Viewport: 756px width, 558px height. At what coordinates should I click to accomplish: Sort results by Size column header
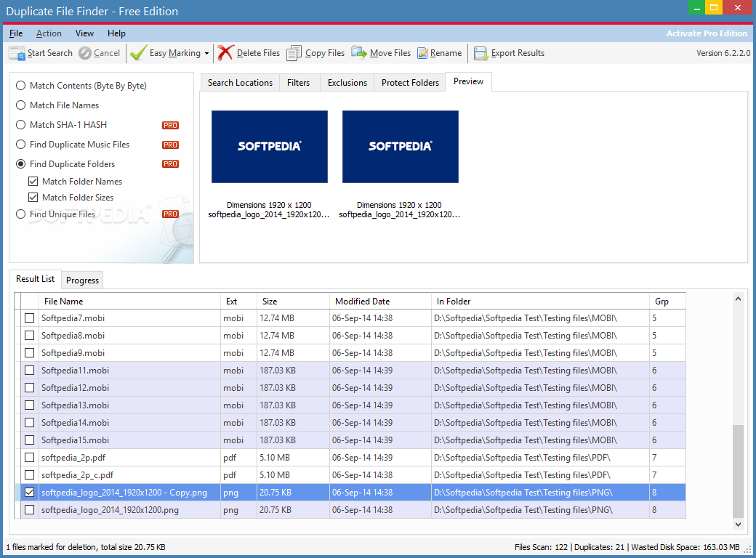tap(293, 302)
